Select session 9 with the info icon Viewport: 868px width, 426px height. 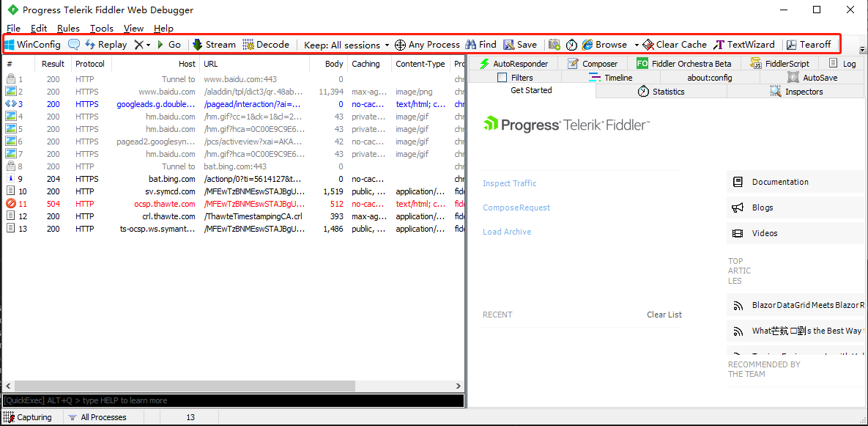pos(233,179)
